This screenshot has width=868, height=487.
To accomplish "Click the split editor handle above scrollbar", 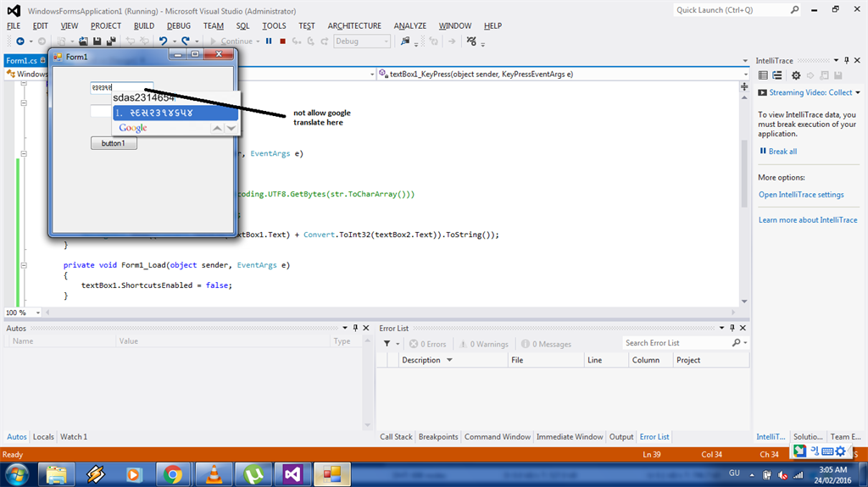I will tap(744, 87).
